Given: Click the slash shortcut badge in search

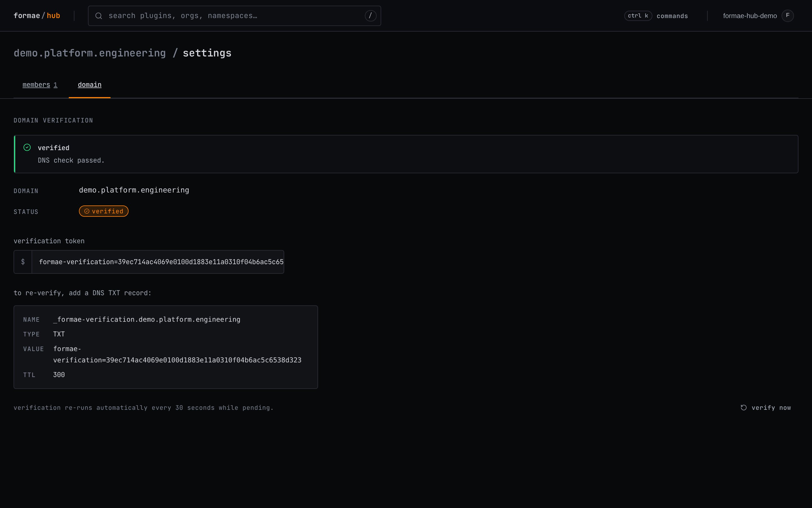Looking at the screenshot, I should coord(370,16).
